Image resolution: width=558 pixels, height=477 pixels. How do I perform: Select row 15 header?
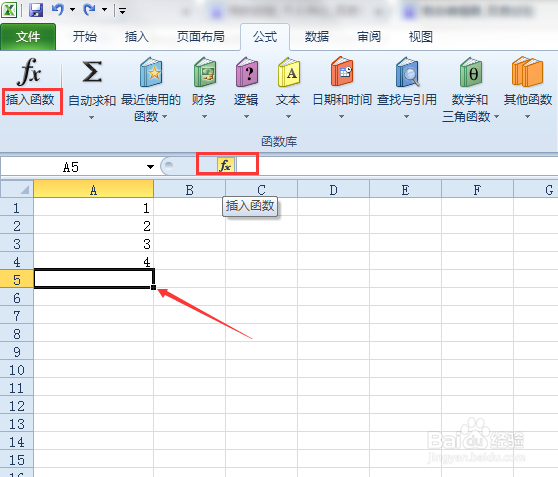coord(17,460)
